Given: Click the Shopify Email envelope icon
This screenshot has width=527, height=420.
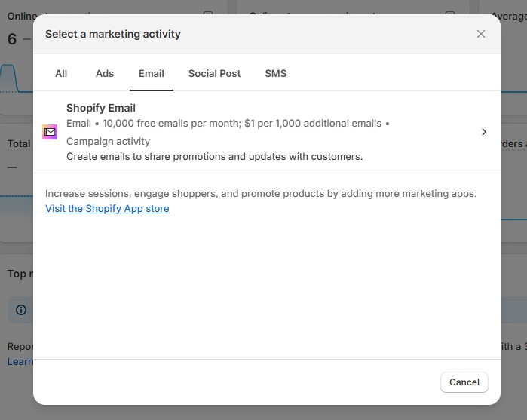Looking at the screenshot, I should pos(50,132).
